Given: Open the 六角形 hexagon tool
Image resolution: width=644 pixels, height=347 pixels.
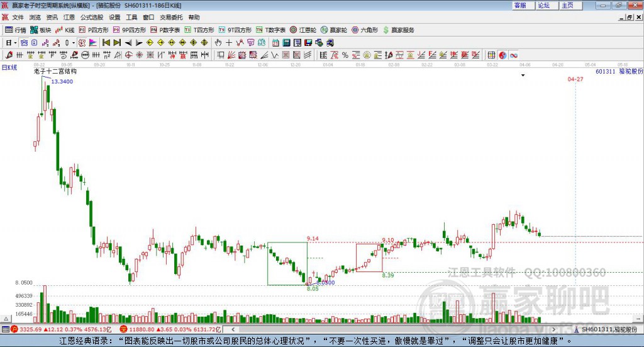Looking at the screenshot, I should tap(365, 30).
